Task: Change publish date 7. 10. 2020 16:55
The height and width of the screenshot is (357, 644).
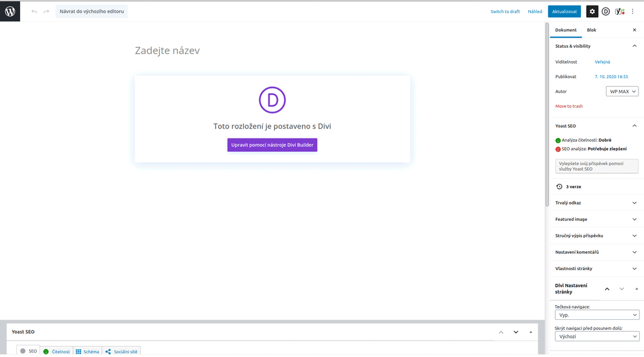Action: click(611, 77)
